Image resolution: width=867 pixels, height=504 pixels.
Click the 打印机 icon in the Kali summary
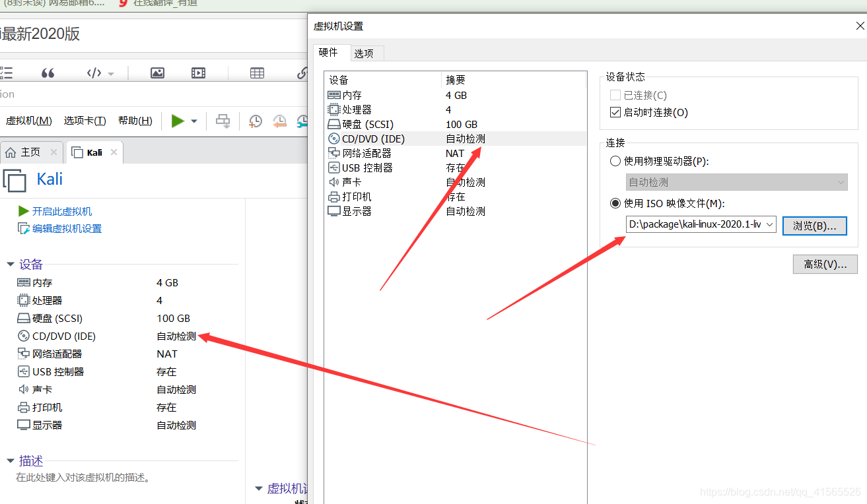pos(24,407)
